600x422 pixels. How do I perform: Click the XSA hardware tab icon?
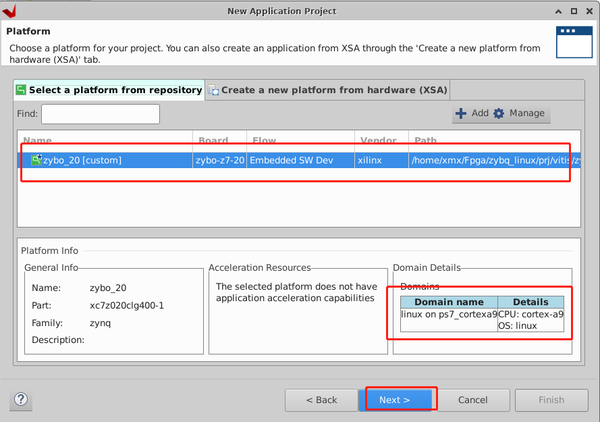tap(214, 90)
